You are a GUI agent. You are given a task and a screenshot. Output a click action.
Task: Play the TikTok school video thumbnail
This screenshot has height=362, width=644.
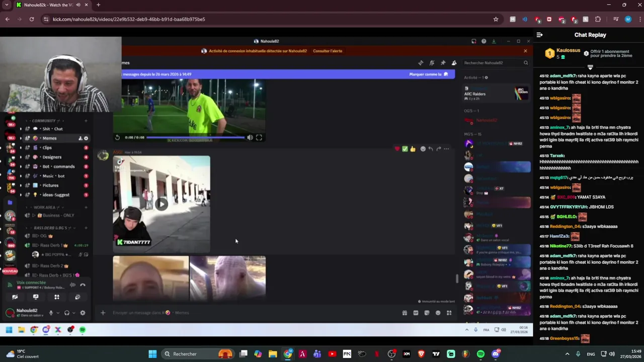point(161,204)
